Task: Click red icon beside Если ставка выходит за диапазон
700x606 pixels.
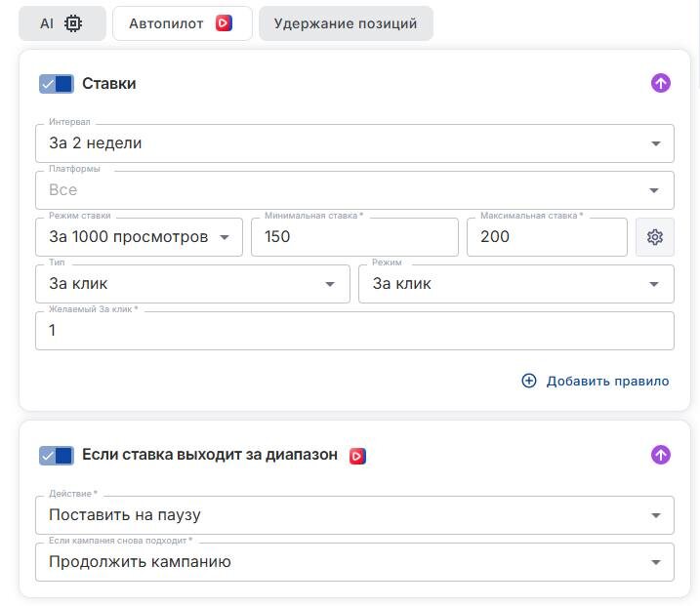Action: (357, 456)
